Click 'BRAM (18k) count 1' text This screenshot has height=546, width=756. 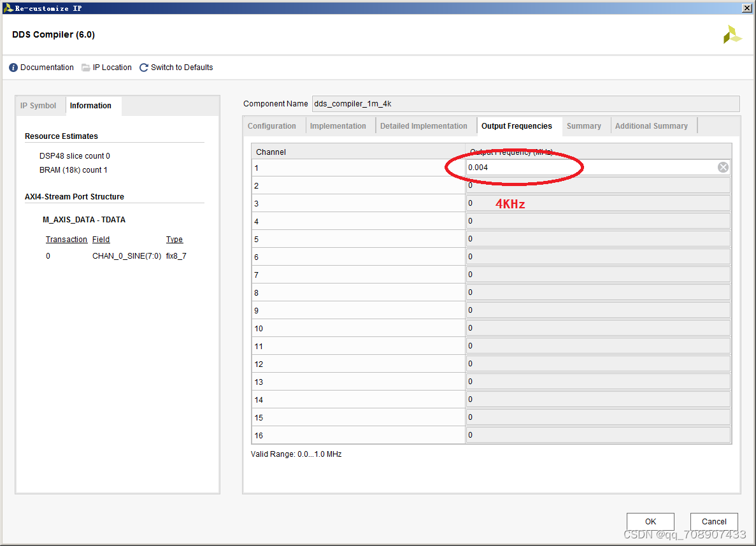73,169
